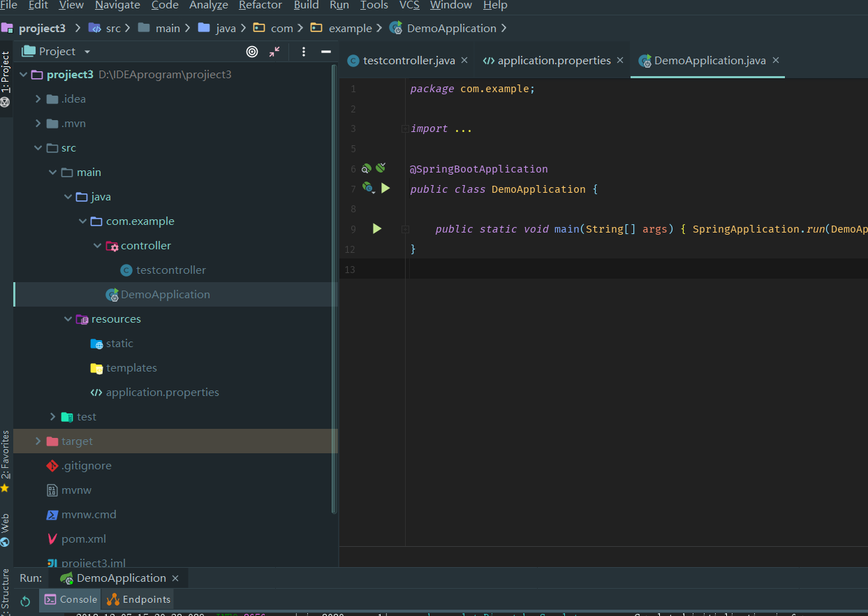
Task: Collapse the projiect3 root node
Action: point(23,74)
